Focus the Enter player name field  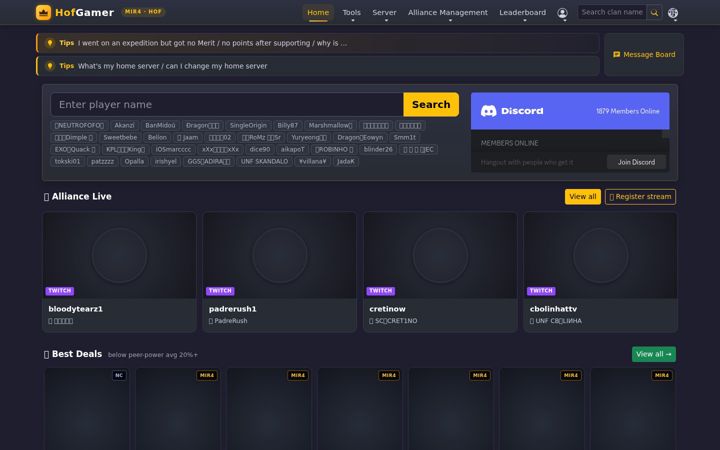pos(227,105)
